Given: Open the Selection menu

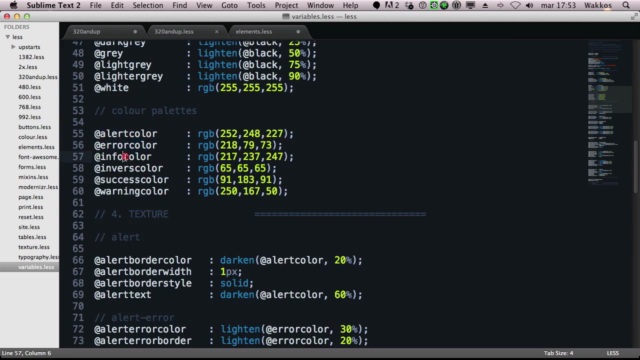Looking at the screenshot, I should tap(148, 5).
